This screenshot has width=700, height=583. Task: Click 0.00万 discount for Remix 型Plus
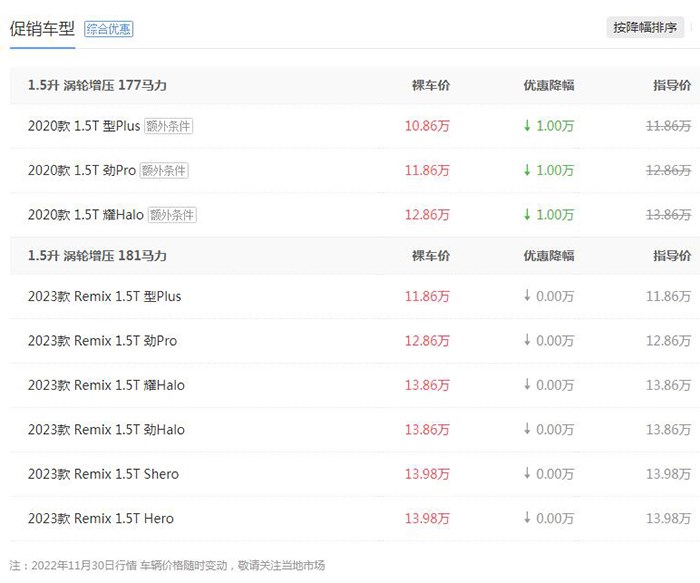tap(549, 296)
